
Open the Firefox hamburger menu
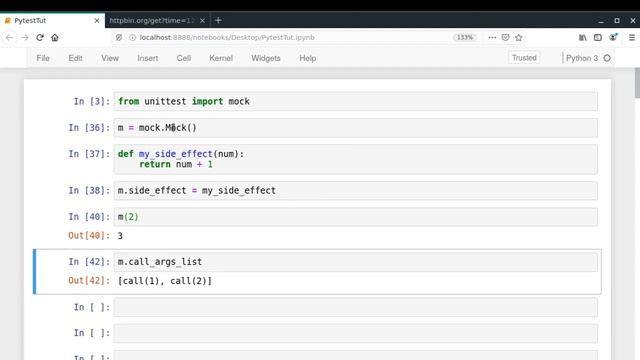(632, 38)
